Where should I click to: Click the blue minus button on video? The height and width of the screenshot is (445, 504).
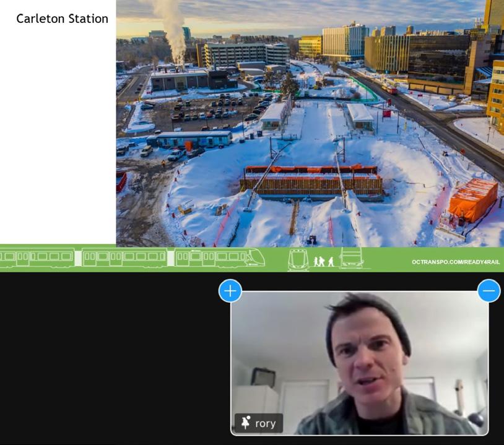click(x=489, y=291)
